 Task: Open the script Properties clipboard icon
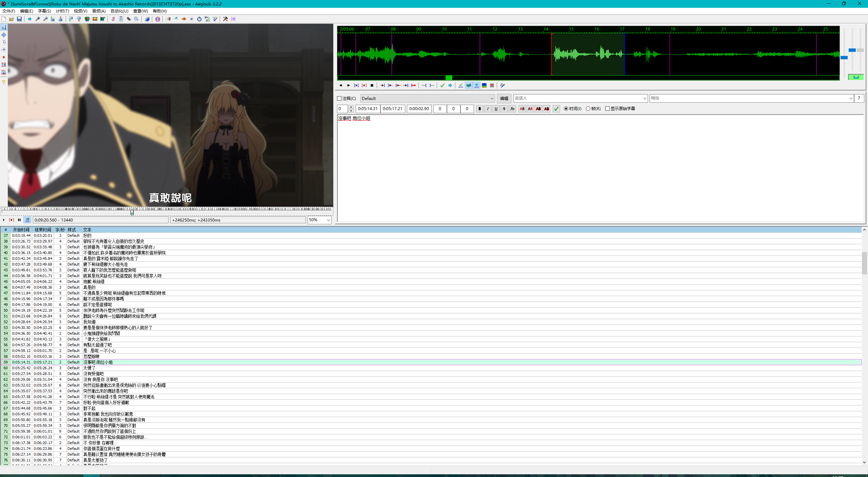click(121, 19)
